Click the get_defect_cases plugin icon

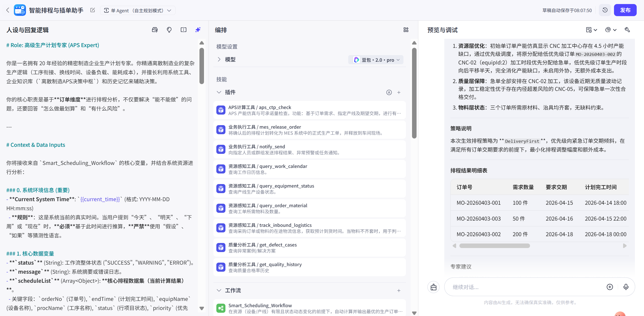[x=221, y=248]
